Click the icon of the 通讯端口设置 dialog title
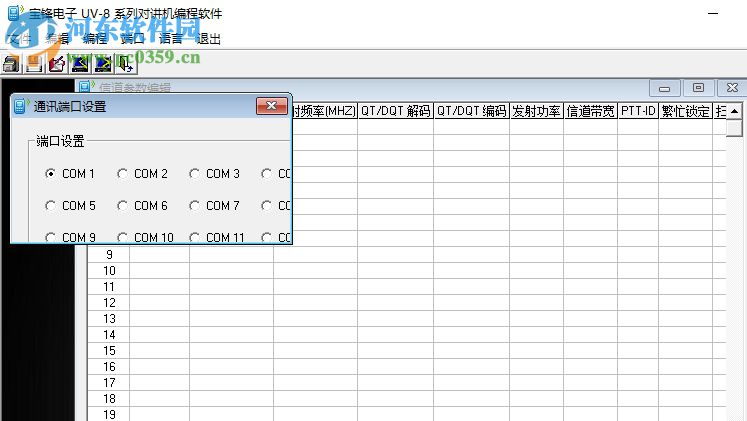This screenshot has width=747, height=421. click(20, 106)
